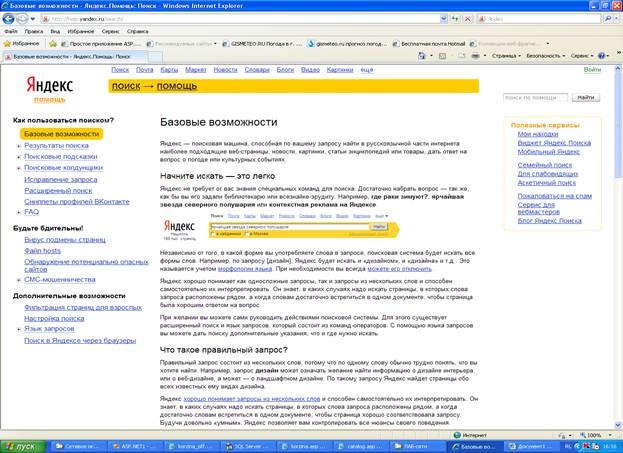Click the Refresh page icon next to address bar
The image size is (623, 453).
pyautogui.click(x=455, y=19)
